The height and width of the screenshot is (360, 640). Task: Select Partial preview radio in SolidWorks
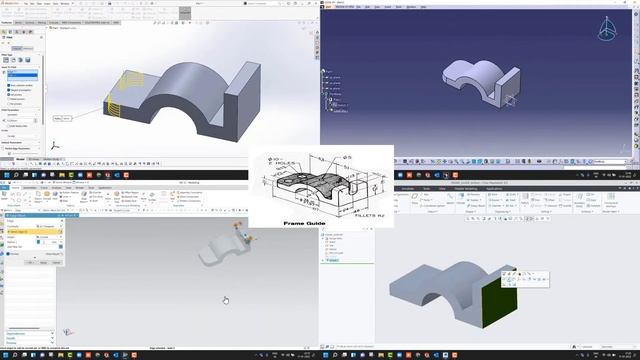pyautogui.click(x=9, y=99)
